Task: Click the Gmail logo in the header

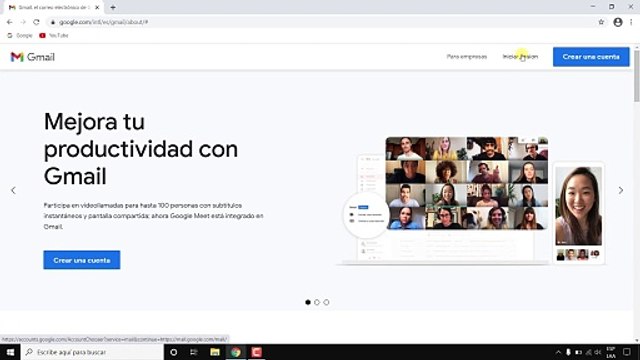Action: click(33, 57)
